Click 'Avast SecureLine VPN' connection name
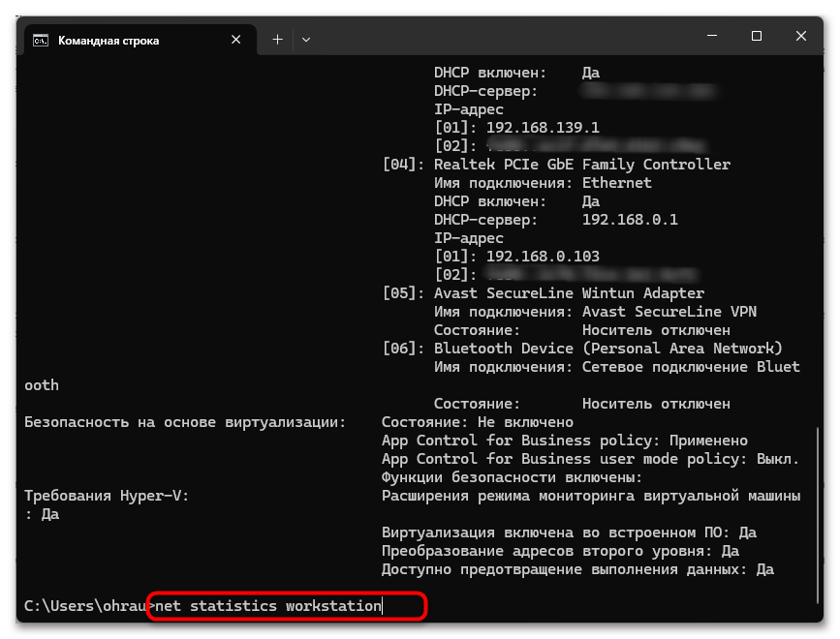The image size is (840, 639). [x=669, y=312]
